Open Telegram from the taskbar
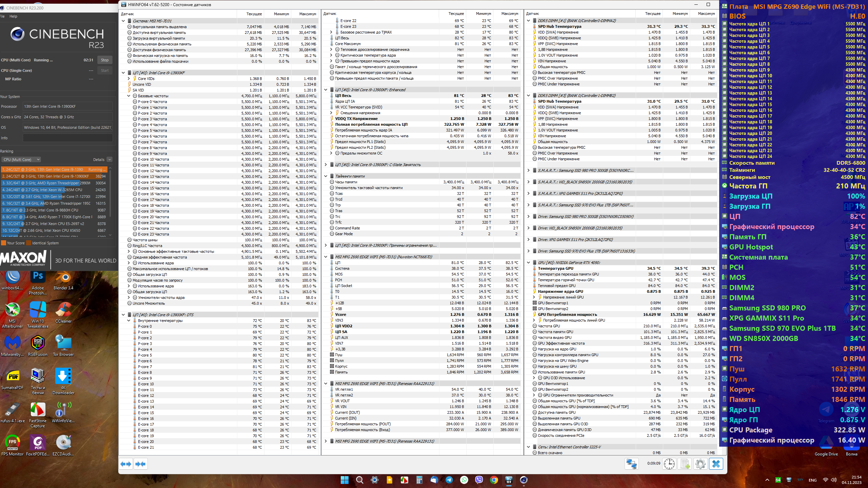Viewport: 868px width, 488px height. [x=449, y=480]
